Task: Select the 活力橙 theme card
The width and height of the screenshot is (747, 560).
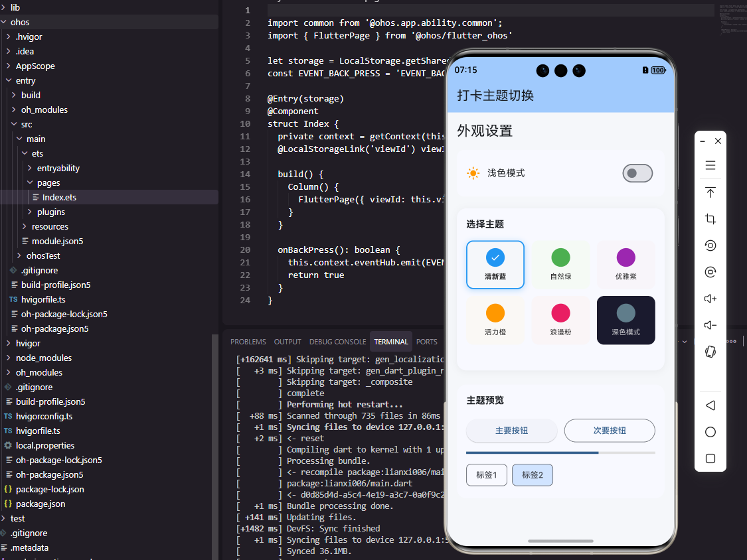Action: [x=495, y=320]
